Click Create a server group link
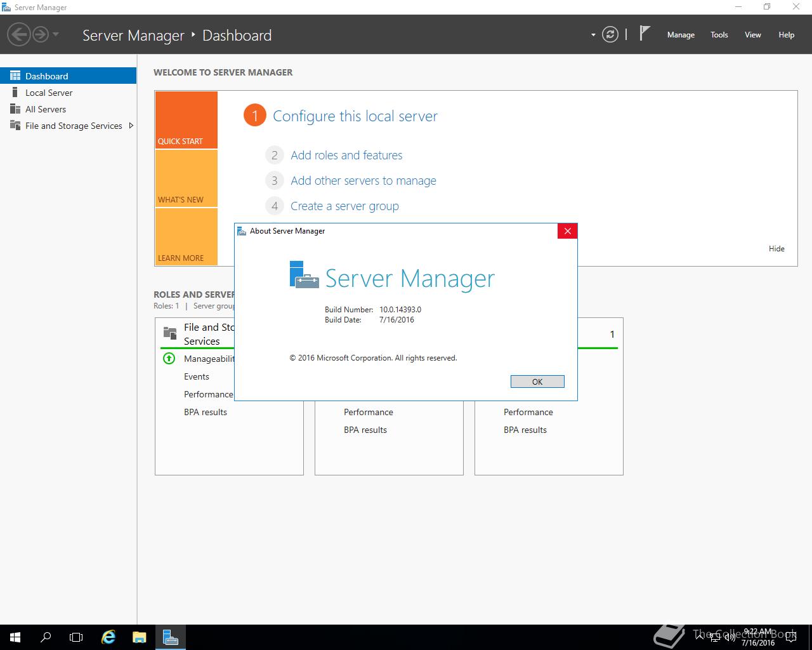Screen dimensions: 812x650 tap(344, 206)
